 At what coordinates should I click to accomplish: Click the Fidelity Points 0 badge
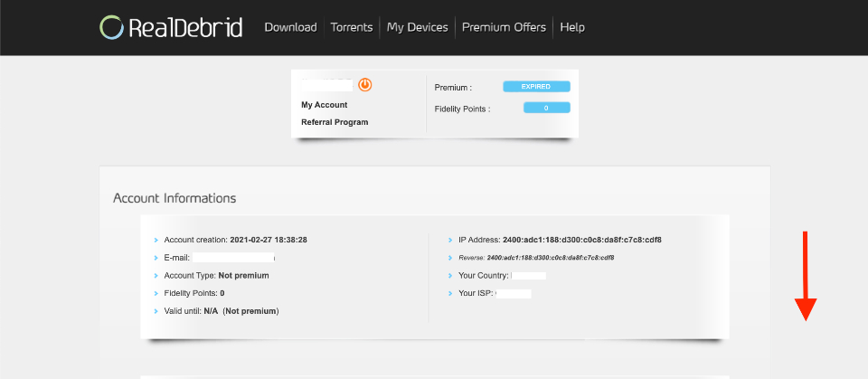point(547,108)
